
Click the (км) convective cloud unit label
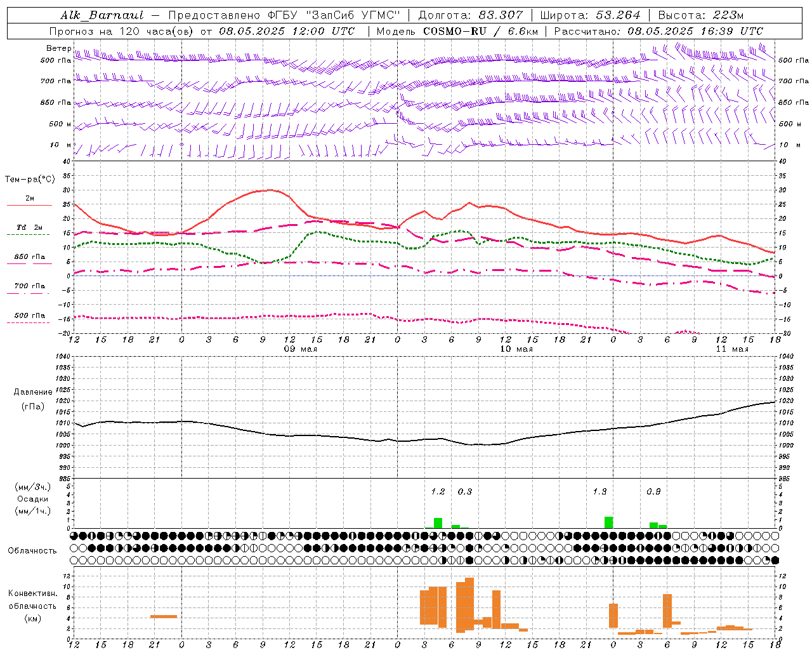pos(32,618)
